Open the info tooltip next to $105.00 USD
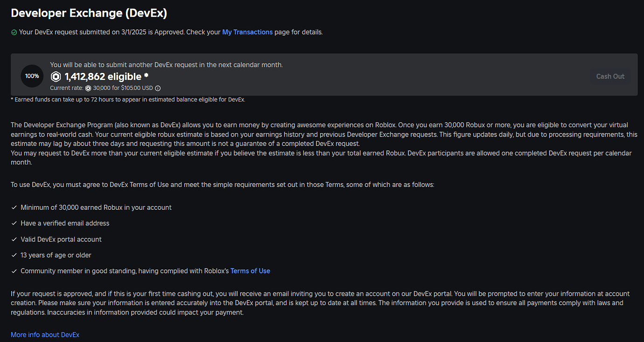This screenshot has height=342, width=644. coord(157,88)
